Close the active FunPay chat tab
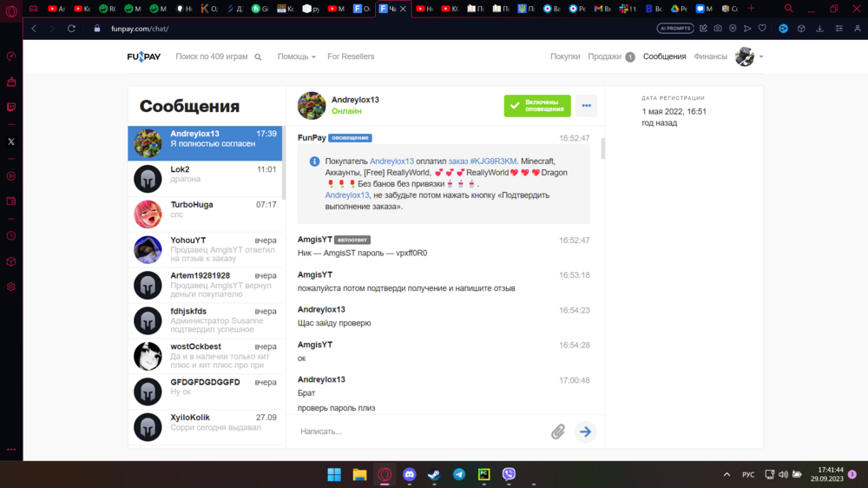This screenshot has height=488, width=868. click(403, 9)
